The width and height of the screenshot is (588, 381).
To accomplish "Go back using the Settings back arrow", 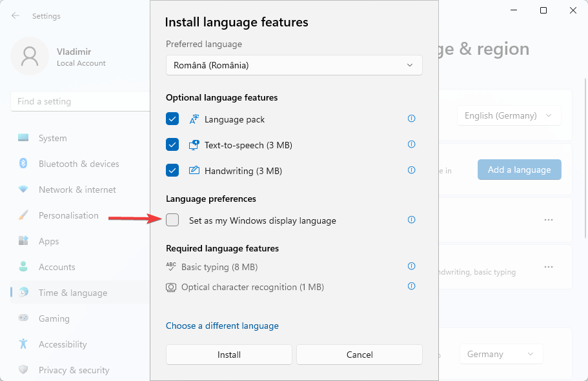I will pos(15,15).
